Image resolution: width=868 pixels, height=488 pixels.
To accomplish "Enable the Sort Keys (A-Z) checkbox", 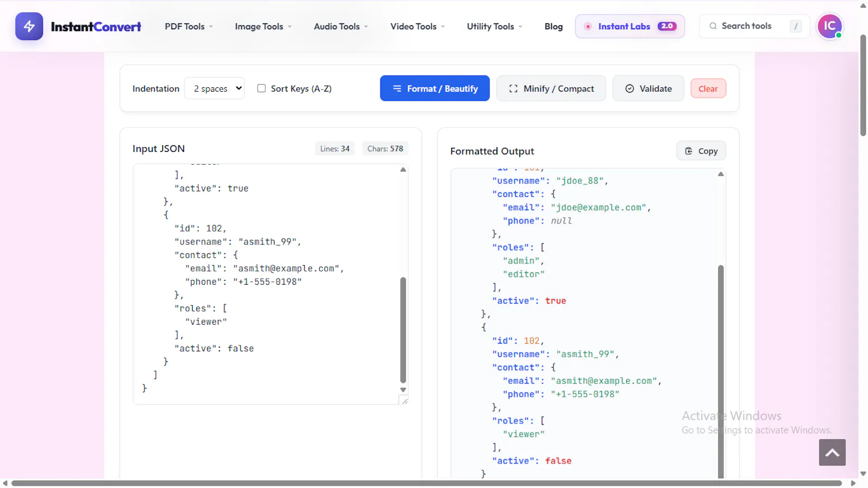I will (x=261, y=88).
